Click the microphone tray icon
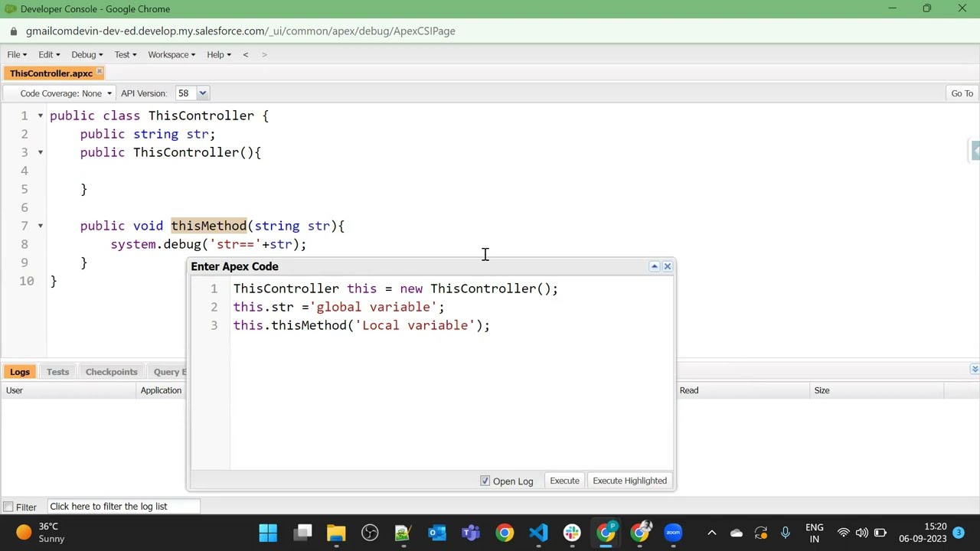The height and width of the screenshot is (551, 980). coord(785,533)
